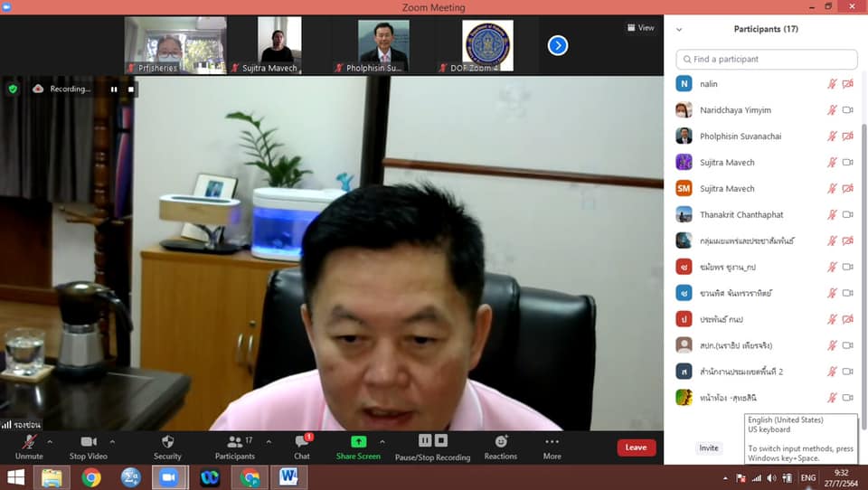868x490 pixels.
Task: Expand audio options arrow beside Unmute
Action: pos(49,442)
